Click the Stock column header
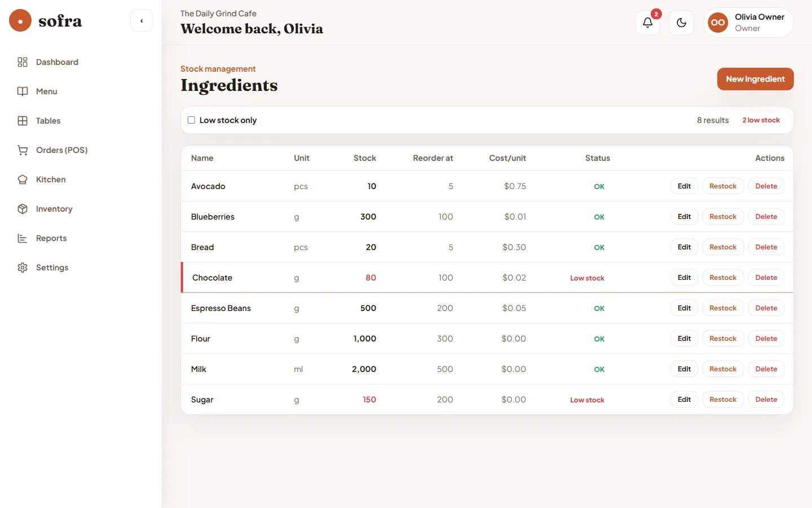The height and width of the screenshot is (508, 812). coord(365,158)
